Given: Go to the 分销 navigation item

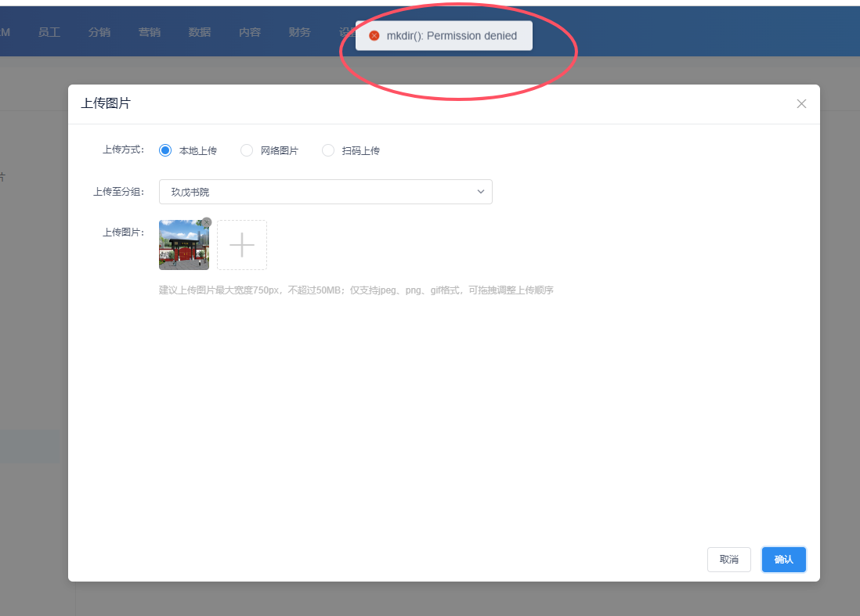Looking at the screenshot, I should click(x=99, y=32).
